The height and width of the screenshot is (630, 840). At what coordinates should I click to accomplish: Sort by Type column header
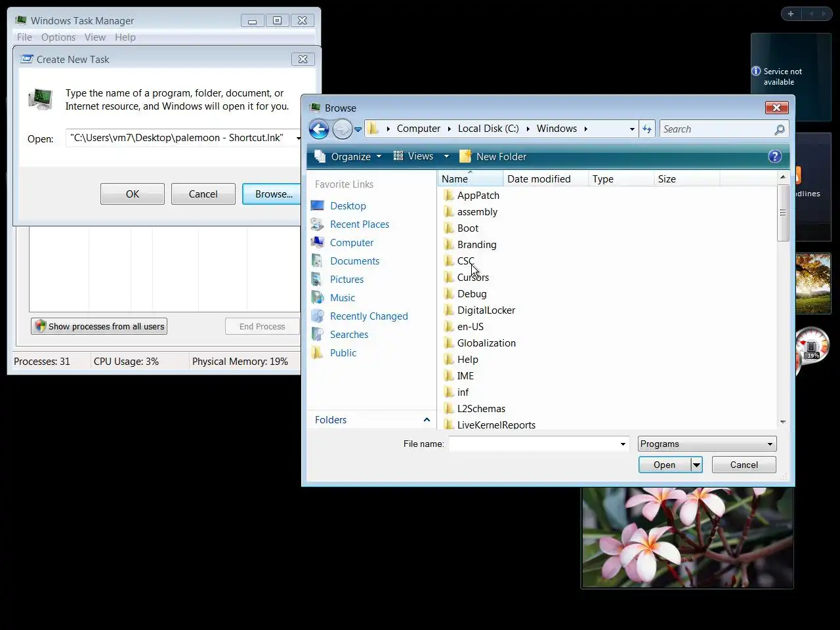point(621,178)
